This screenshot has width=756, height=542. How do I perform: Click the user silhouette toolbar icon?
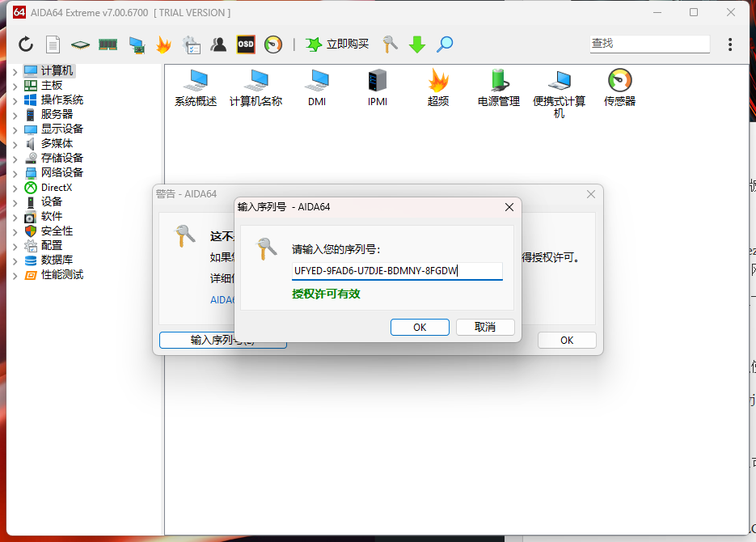[x=218, y=44]
